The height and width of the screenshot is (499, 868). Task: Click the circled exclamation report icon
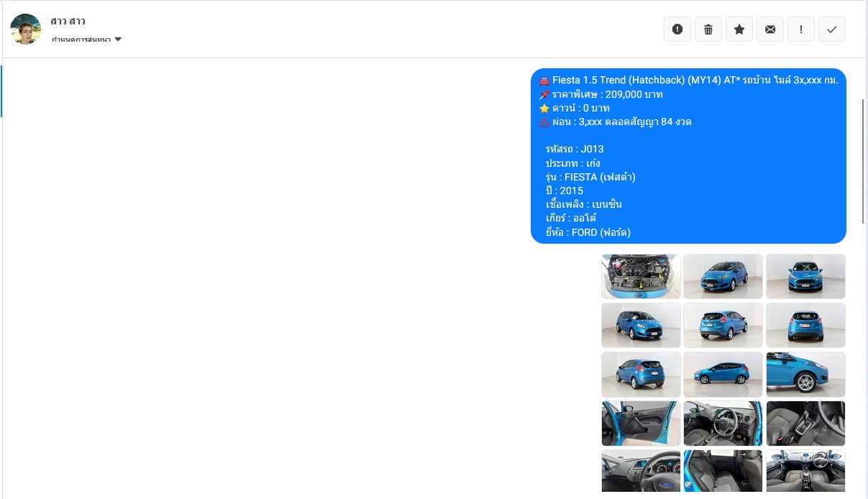tap(677, 29)
